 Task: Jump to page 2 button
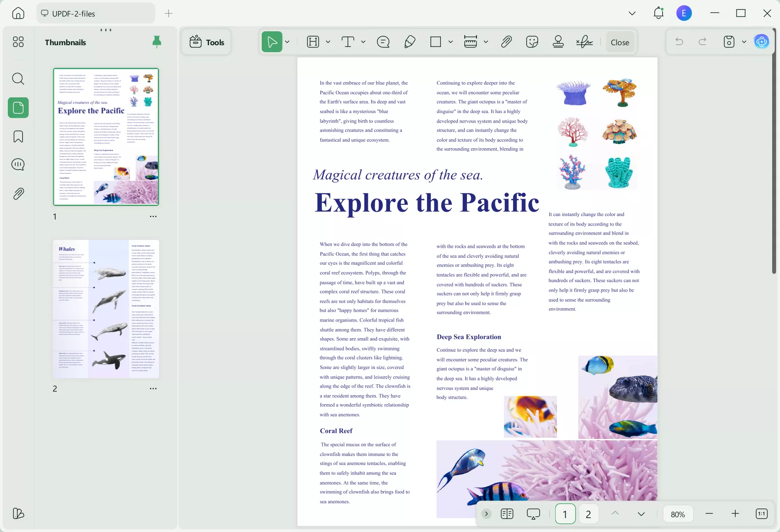588,514
